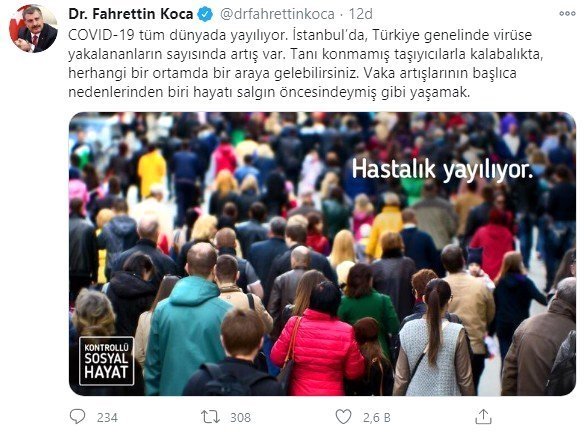View the 2,6 B likes count
The width and height of the screenshot is (586, 432).
tap(377, 417)
